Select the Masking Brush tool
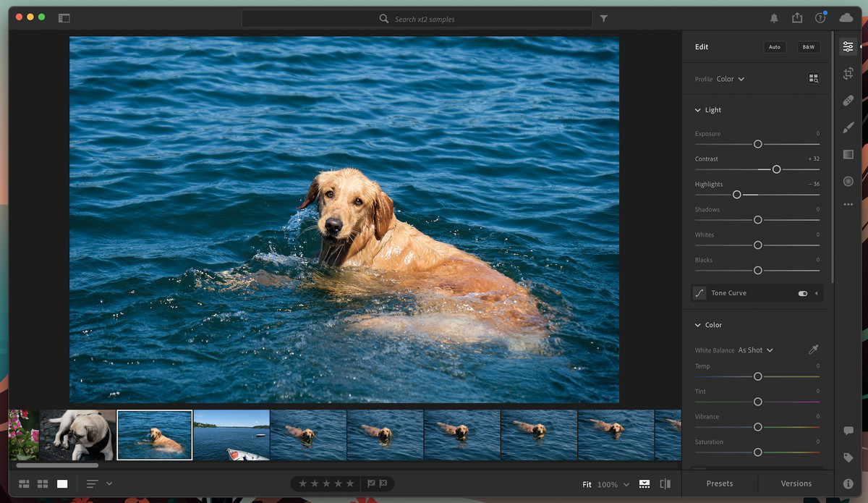868x503 pixels. point(848,127)
